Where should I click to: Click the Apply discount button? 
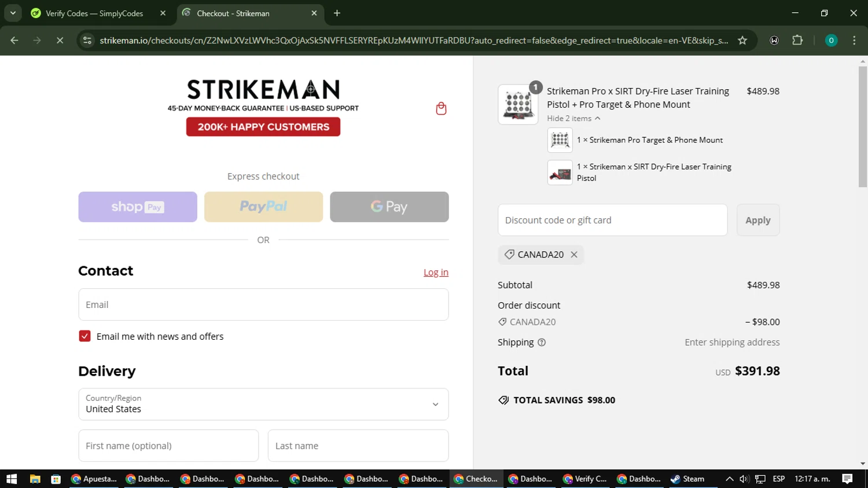[758, 220]
